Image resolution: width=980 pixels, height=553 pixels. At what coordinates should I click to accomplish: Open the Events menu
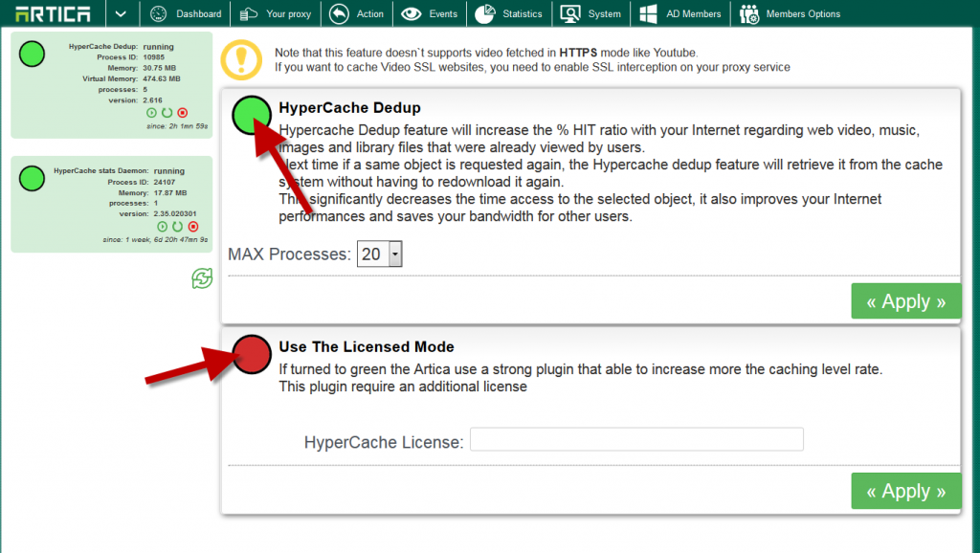pyautogui.click(x=430, y=13)
